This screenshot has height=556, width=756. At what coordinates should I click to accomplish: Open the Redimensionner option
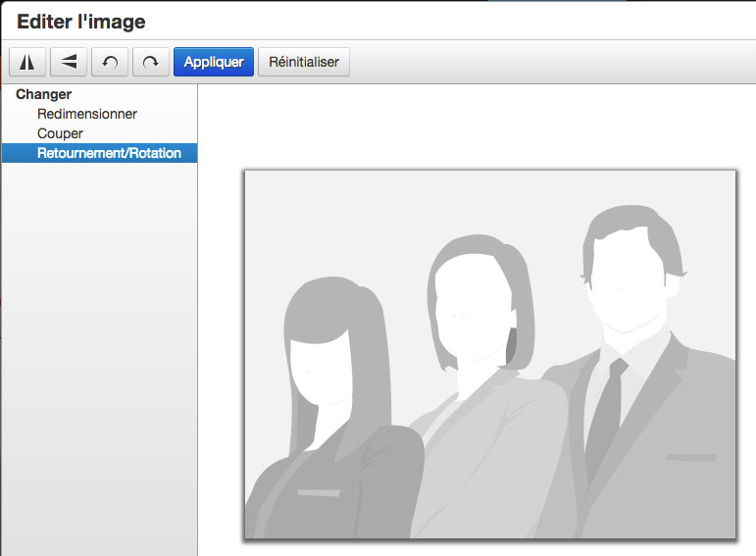(x=87, y=114)
